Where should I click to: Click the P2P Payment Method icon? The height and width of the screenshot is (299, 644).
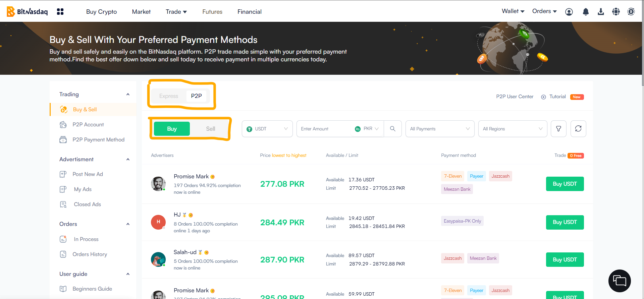point(63,140)
